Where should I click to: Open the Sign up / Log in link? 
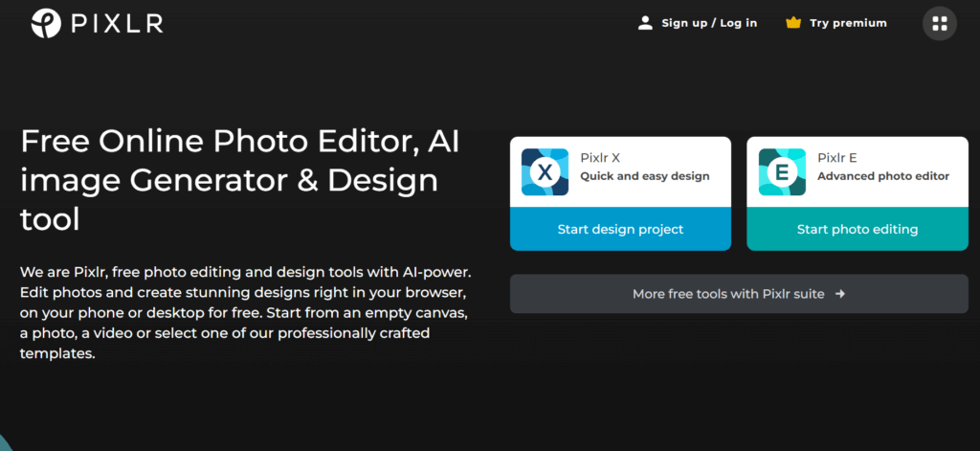pyautogui.click(x=708, y=23)
